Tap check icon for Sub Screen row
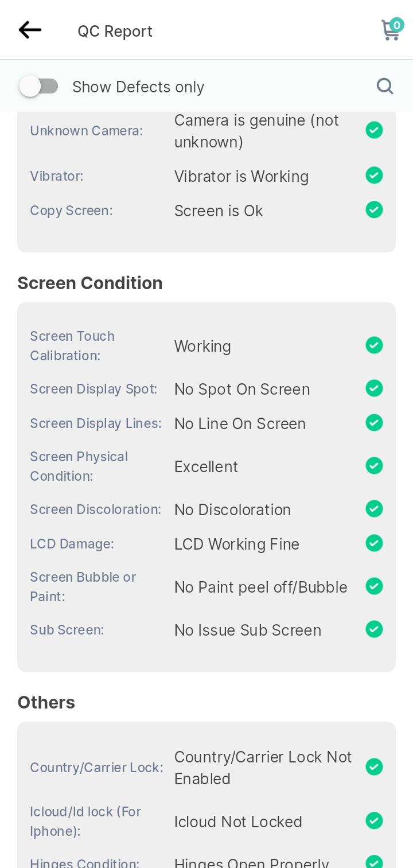 (374, 629)
